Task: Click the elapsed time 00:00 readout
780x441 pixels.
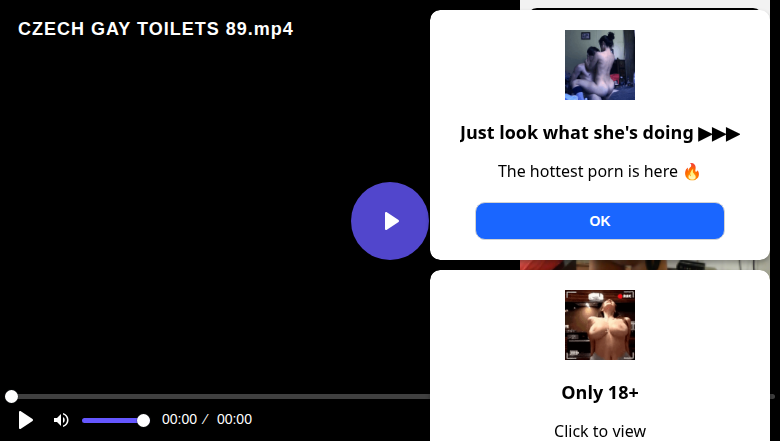Action: tap(180, 420)
